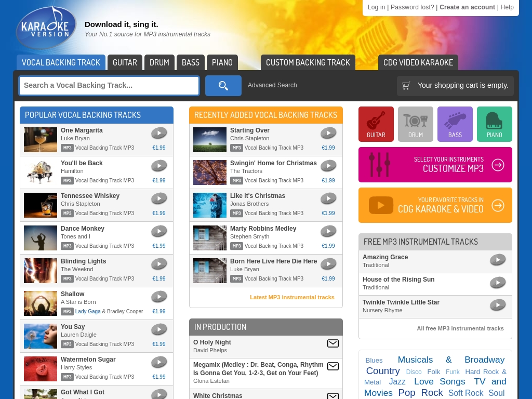Open the purple Bass instrument tile
Screen dimensions: 532x399
click(x=455, y=124)
